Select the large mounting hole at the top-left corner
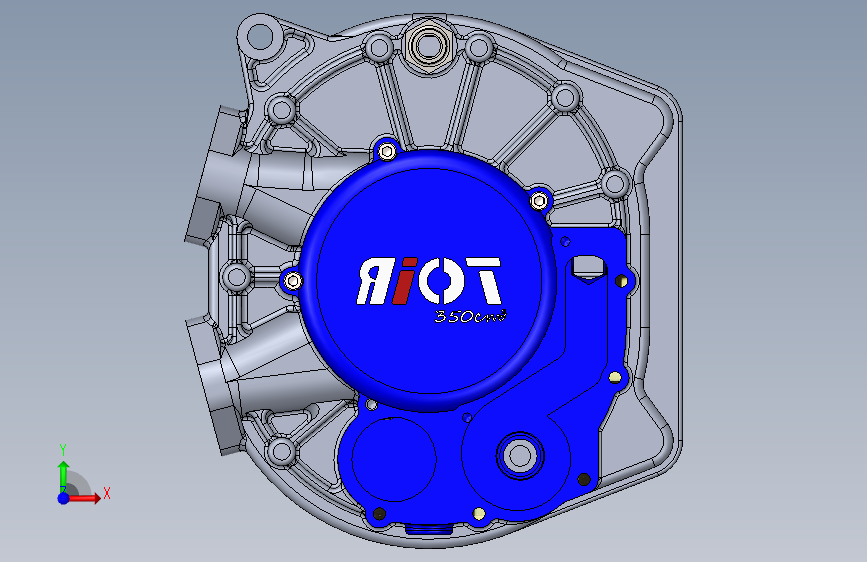867x562 pixels. 260,37
